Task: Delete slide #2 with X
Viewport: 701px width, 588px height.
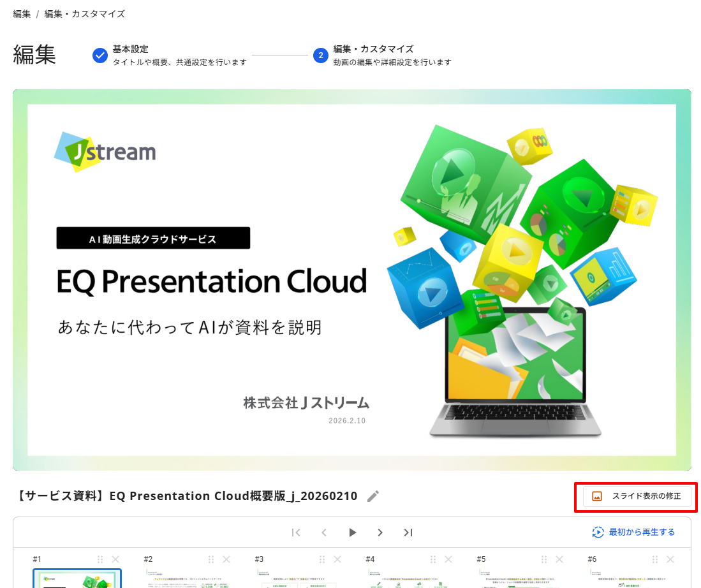Action: point(226,559)
